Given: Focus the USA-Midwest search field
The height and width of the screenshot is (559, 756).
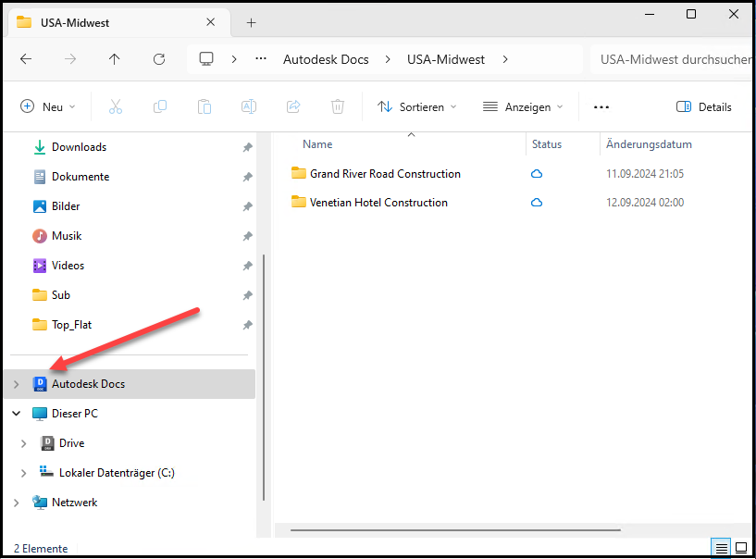Looking at the screenshot, I should click(672, 59).
